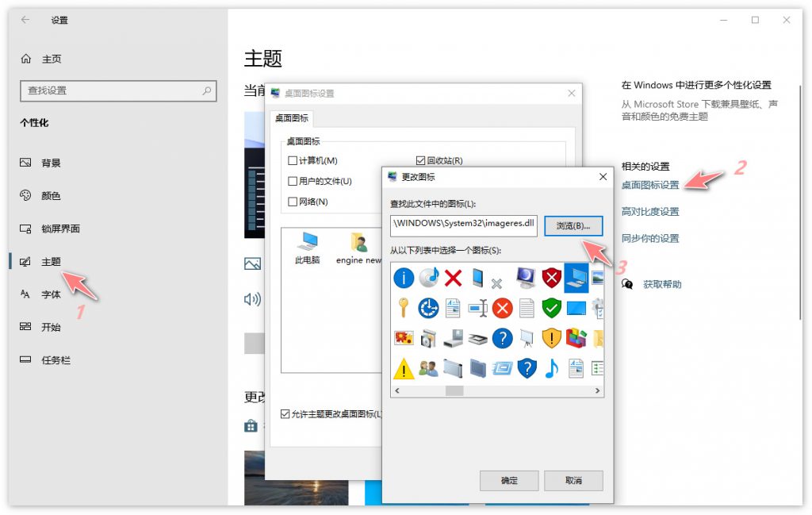Select the blue info circle icon
Viewport: 812px width, 515px height.
tap(404, 278)
